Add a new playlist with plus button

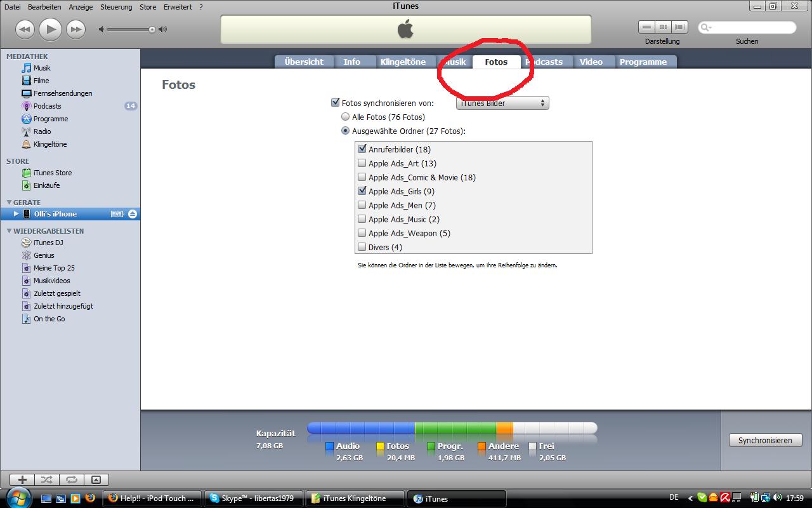point(22,480)
